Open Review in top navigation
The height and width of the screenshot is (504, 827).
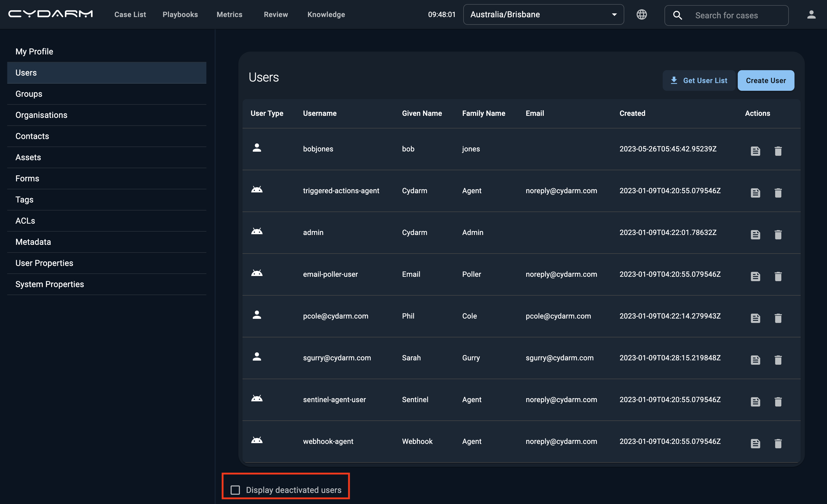click(x=276, y=14)
